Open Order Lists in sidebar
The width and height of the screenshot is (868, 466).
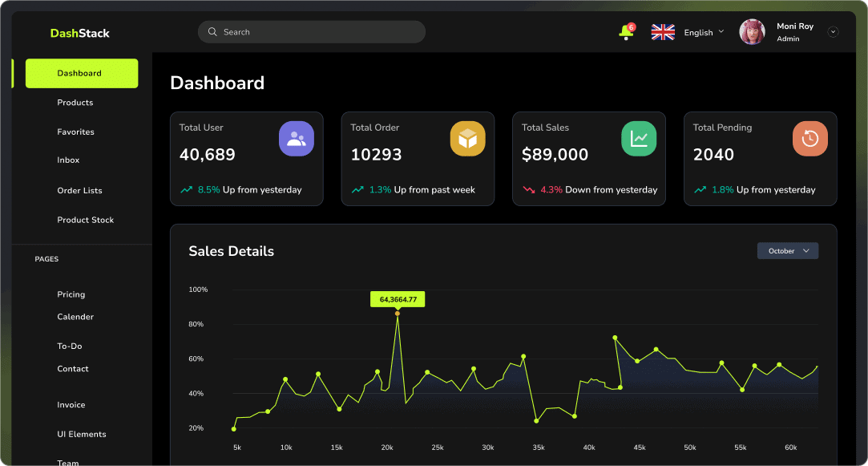[79, 191]
